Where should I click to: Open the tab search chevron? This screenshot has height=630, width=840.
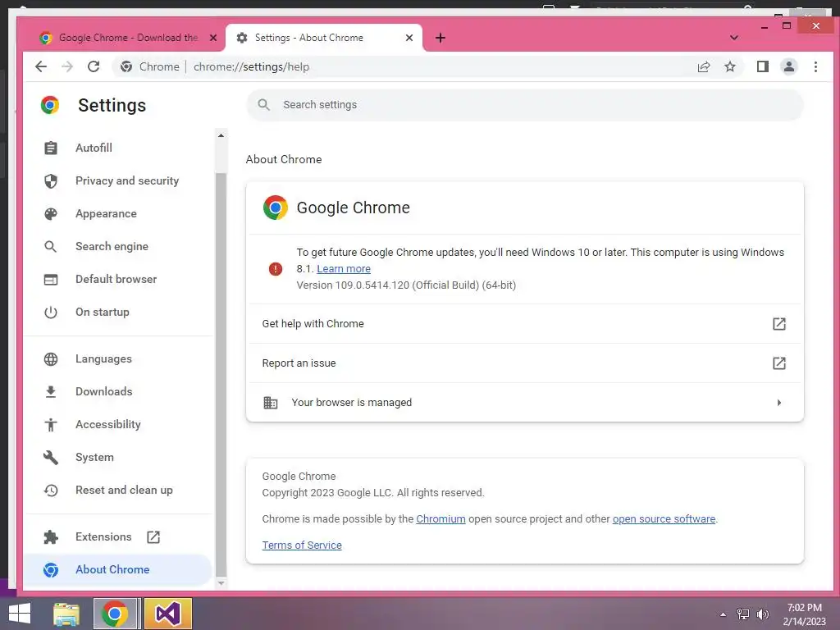[x=734, y=38]
